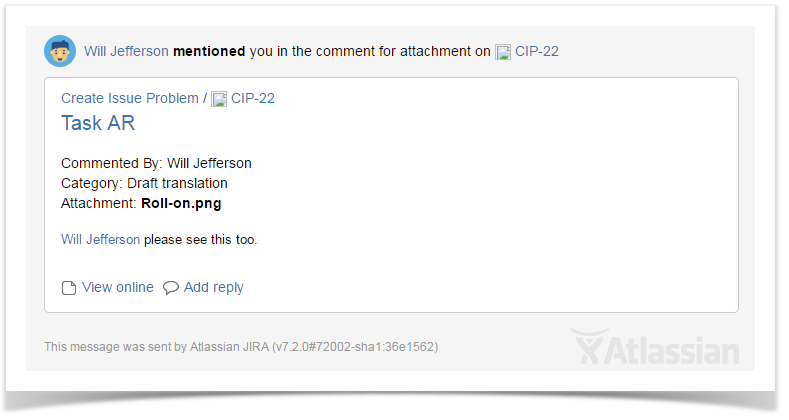
Task: Click the 'Category: Draft translation' line
Action: 144,183
